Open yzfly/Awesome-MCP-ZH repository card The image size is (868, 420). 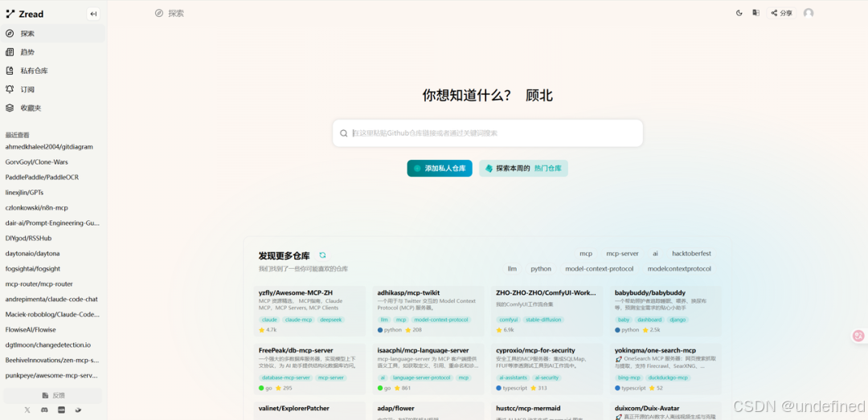[x=310, y=311]
